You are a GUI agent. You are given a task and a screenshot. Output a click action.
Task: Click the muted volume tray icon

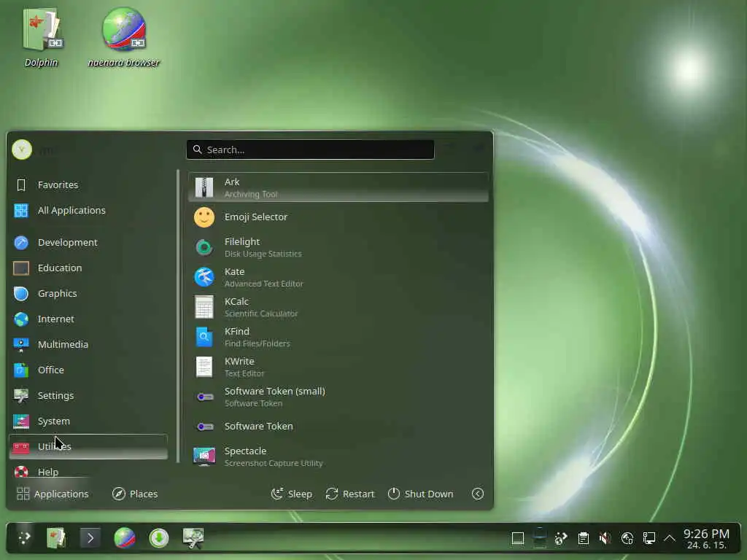pos(605,538)
